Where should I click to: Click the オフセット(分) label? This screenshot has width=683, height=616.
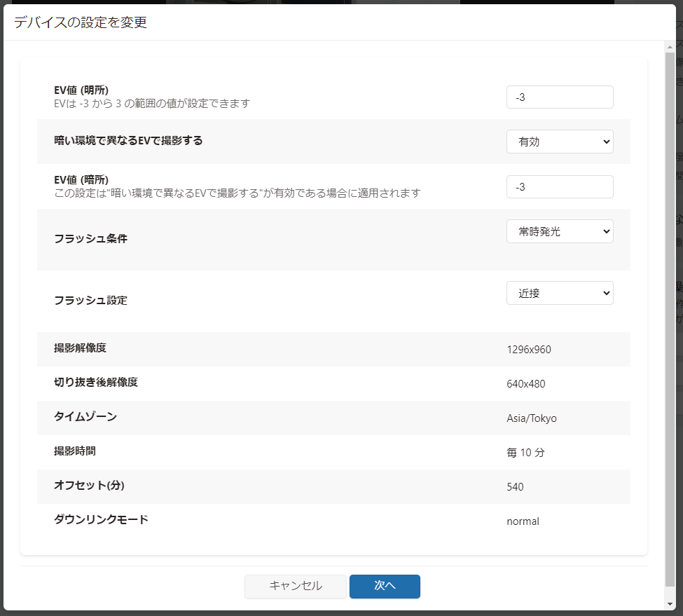click(89, 486)
